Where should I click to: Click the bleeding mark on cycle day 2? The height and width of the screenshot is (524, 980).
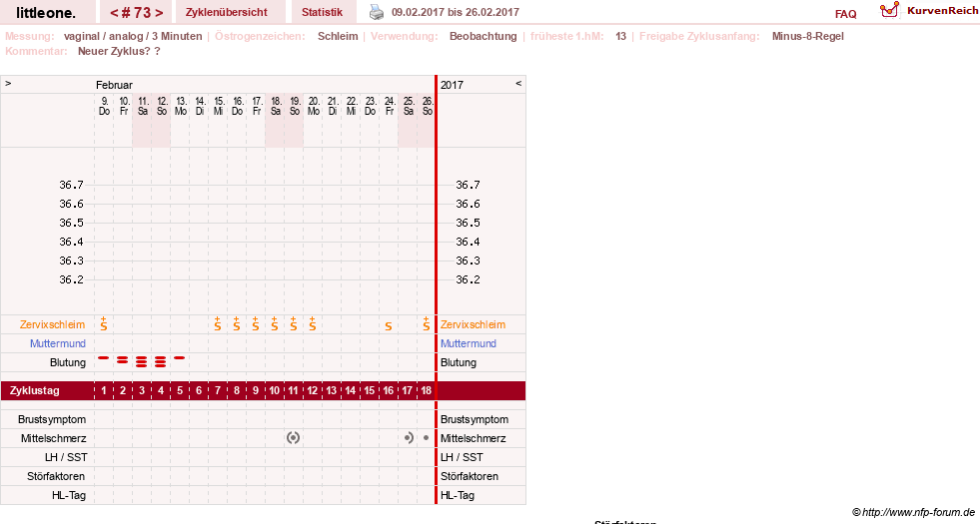coord(123,359)
